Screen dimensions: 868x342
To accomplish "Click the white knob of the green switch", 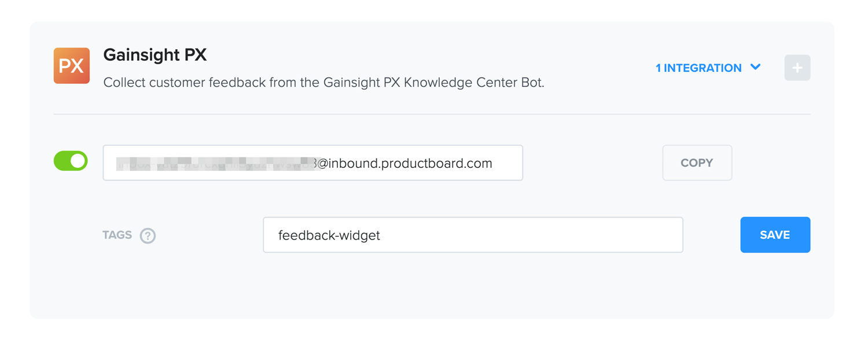I will tap(78, 161).
